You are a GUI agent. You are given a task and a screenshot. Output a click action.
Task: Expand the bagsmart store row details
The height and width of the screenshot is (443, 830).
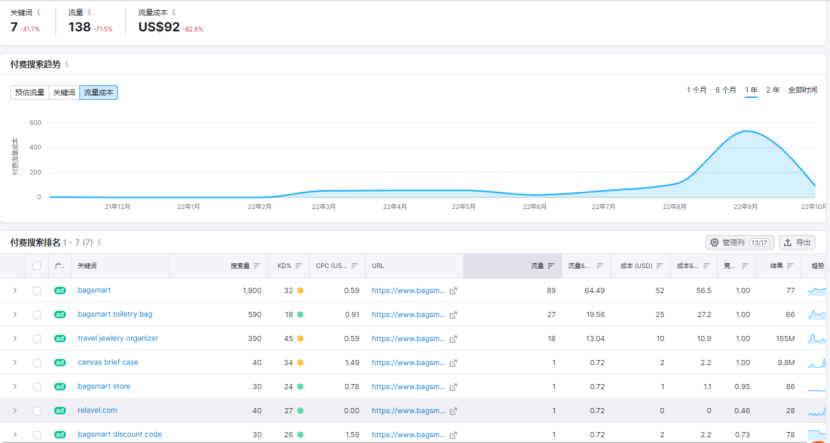(x=14, y=386)
